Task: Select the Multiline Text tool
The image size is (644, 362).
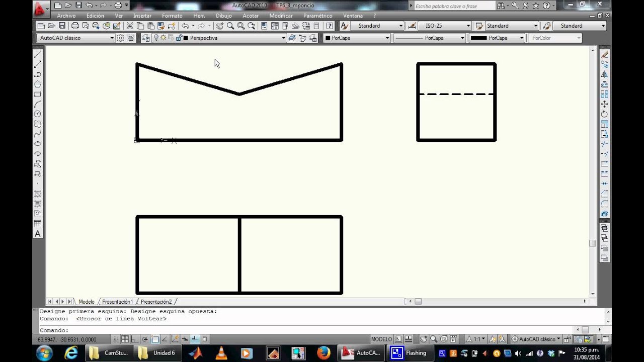Action: (x=38, y=234)
